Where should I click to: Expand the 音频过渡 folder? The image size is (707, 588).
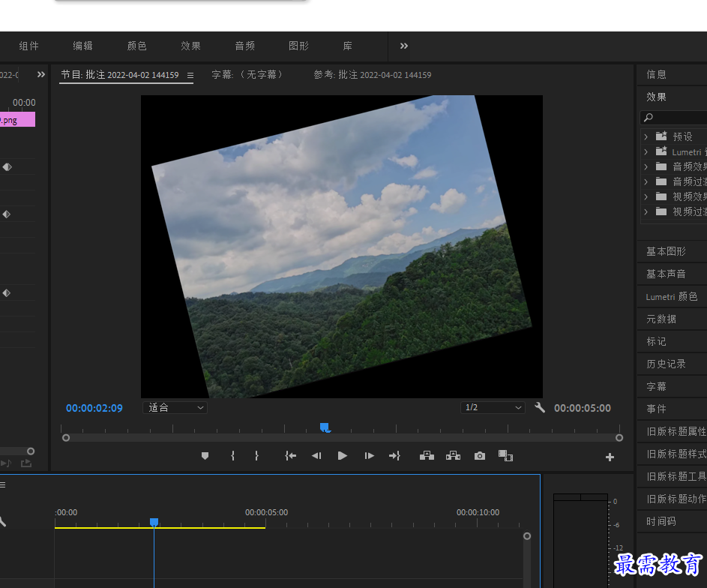click(x=646, y=181)
